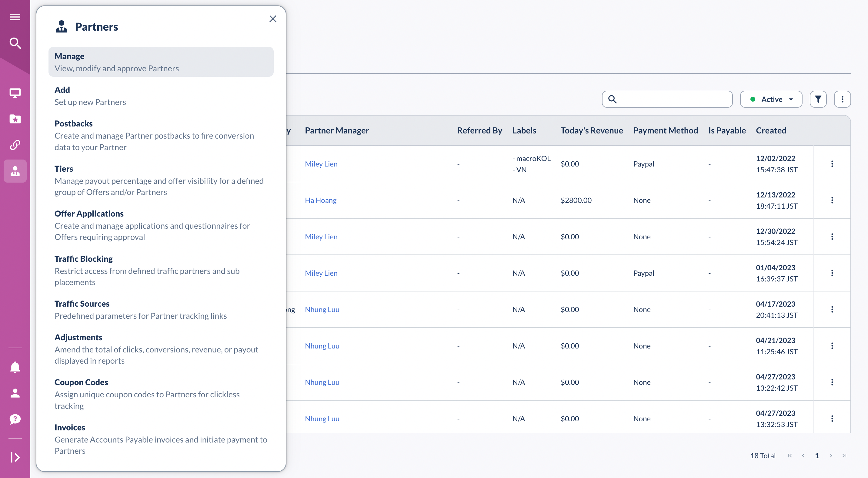Close the Partners menu panel
Image resolution: width=868 pixels, height=478 pixels.
pyautogui.click(x=272, y=19)
